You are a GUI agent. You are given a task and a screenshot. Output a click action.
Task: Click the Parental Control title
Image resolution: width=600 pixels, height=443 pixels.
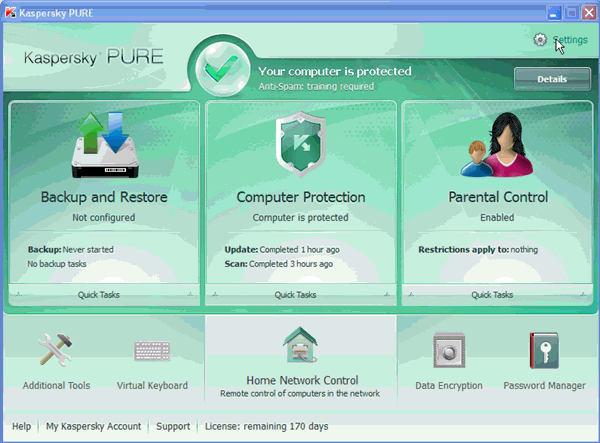click(x=498, y=197)
